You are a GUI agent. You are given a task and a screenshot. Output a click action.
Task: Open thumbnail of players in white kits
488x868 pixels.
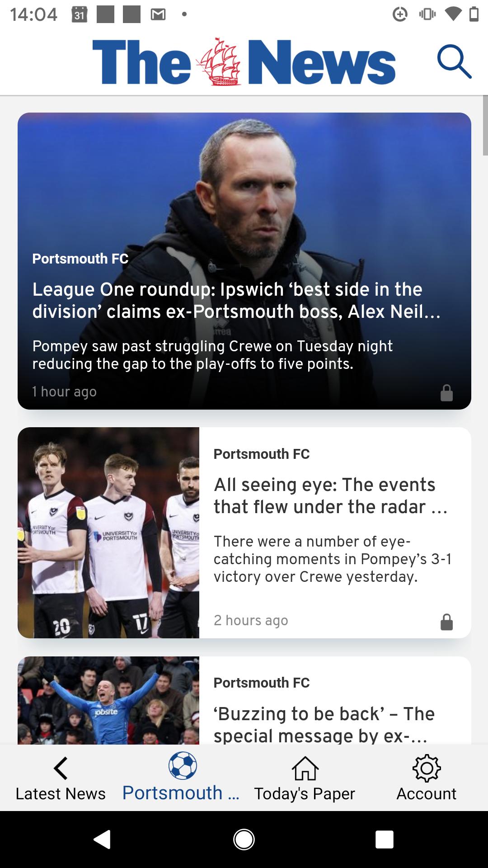108,533
